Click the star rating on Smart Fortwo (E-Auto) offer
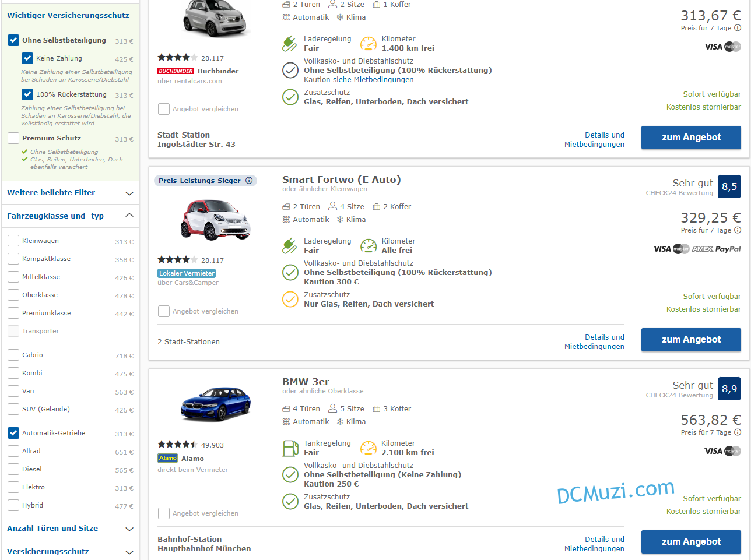 [x=178, y=260]
